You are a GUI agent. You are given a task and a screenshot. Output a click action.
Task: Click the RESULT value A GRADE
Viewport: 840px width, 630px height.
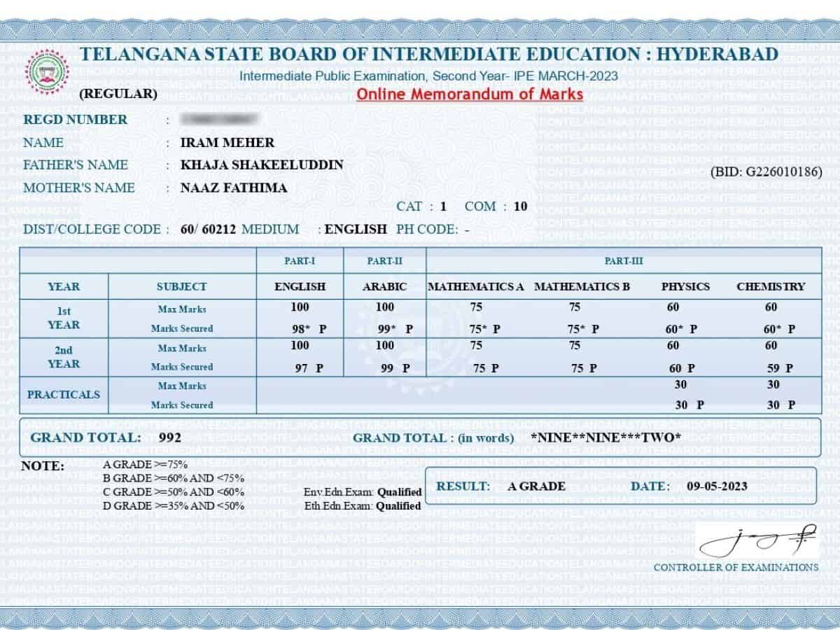(536, 486)
